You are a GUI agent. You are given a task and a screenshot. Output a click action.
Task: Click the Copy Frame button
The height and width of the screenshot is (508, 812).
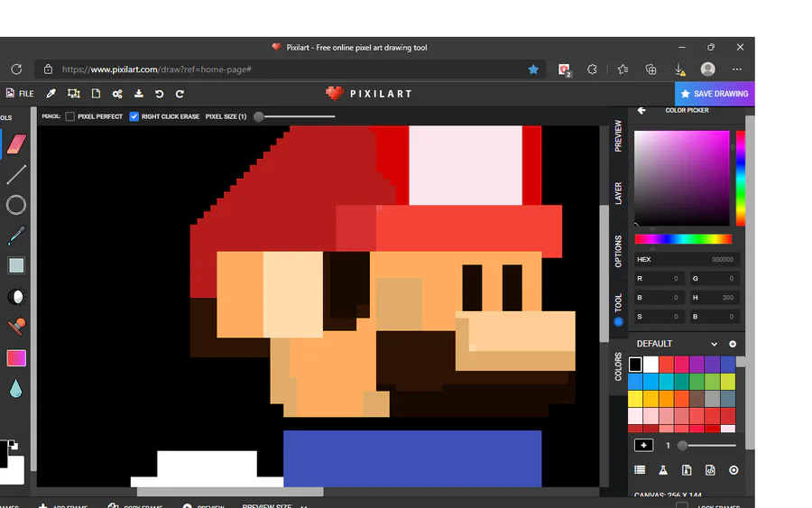135,505
